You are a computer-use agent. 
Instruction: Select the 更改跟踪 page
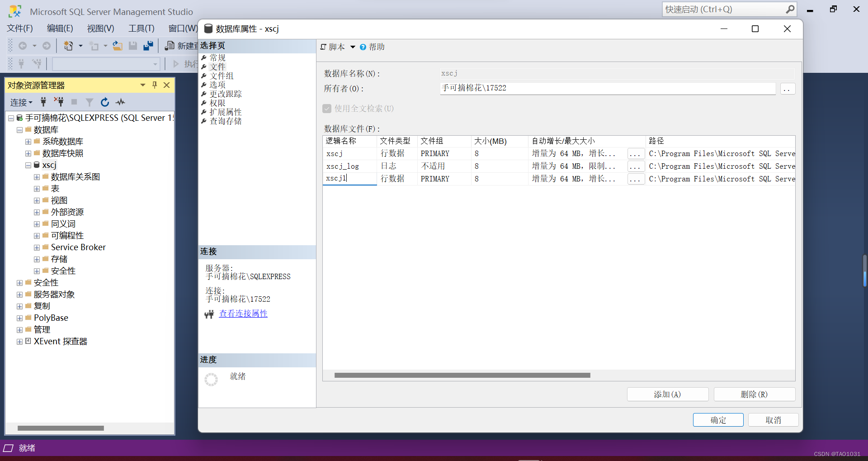coord(226,94)
